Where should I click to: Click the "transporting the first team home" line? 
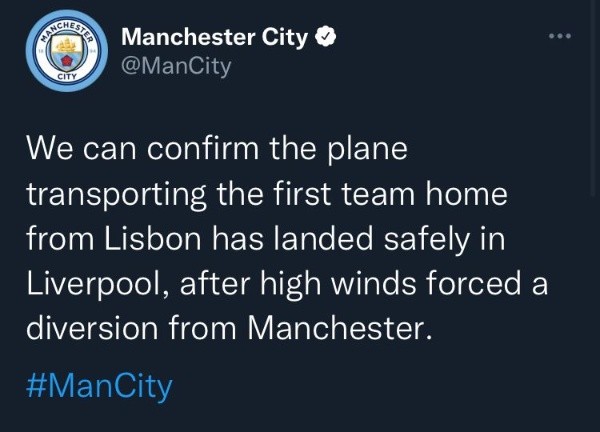[267, 197]
